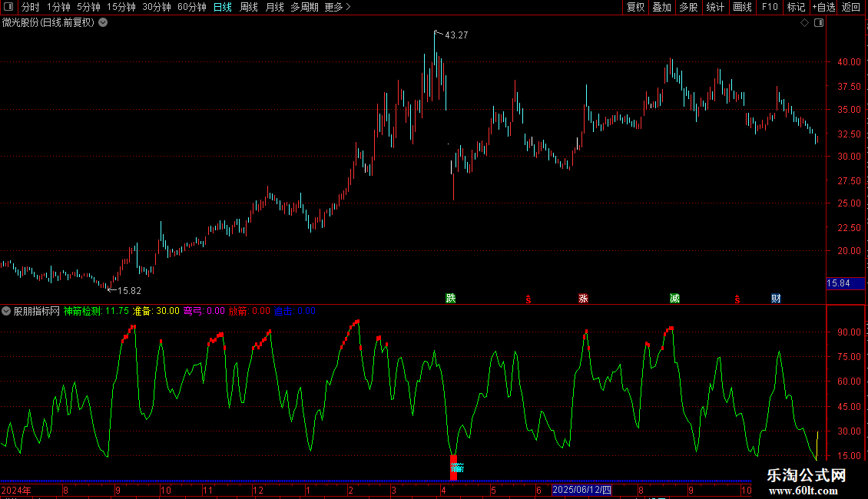Click the 90.00 indicator axis label

click(849, 332)
